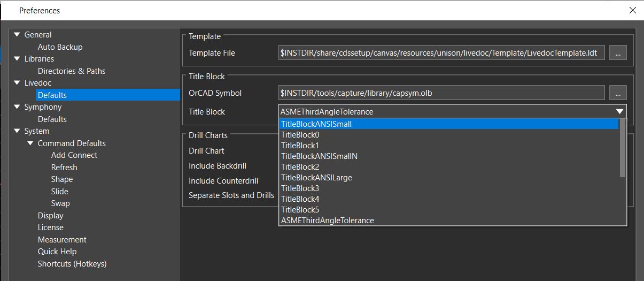Click the OrCAD Symbol path field

(441, 93)
